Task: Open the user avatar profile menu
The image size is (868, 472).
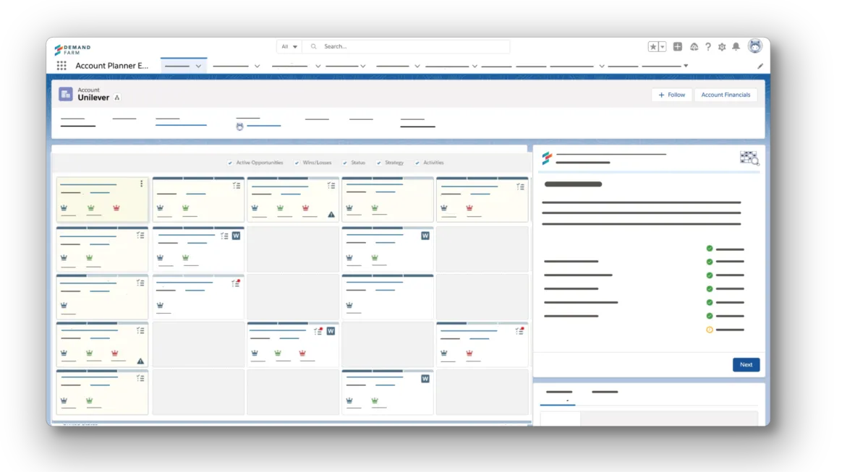Action: click(755, 46)
